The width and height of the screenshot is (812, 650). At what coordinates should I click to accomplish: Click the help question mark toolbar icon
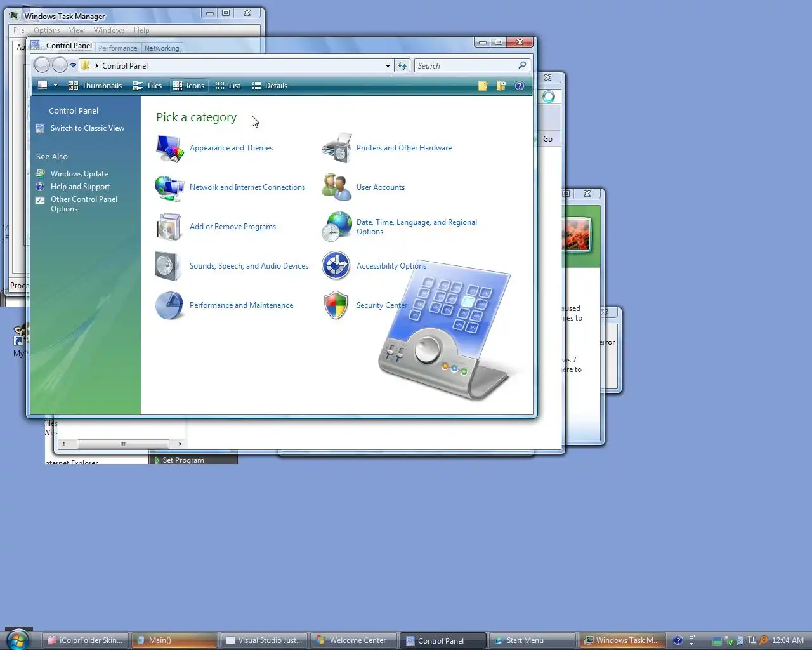(x=520, y=86)
